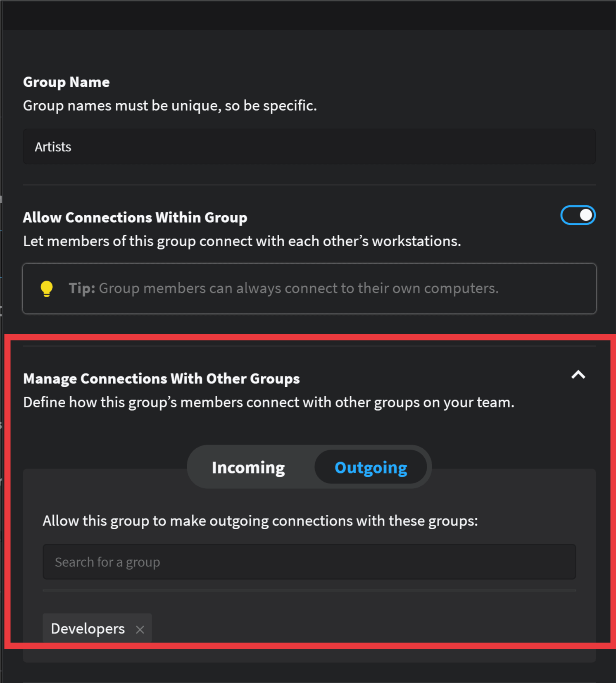This screenshot has width=616, height=683.
Task: Click the Manage Connections With Other Groups heading
Action: [161, 378]
